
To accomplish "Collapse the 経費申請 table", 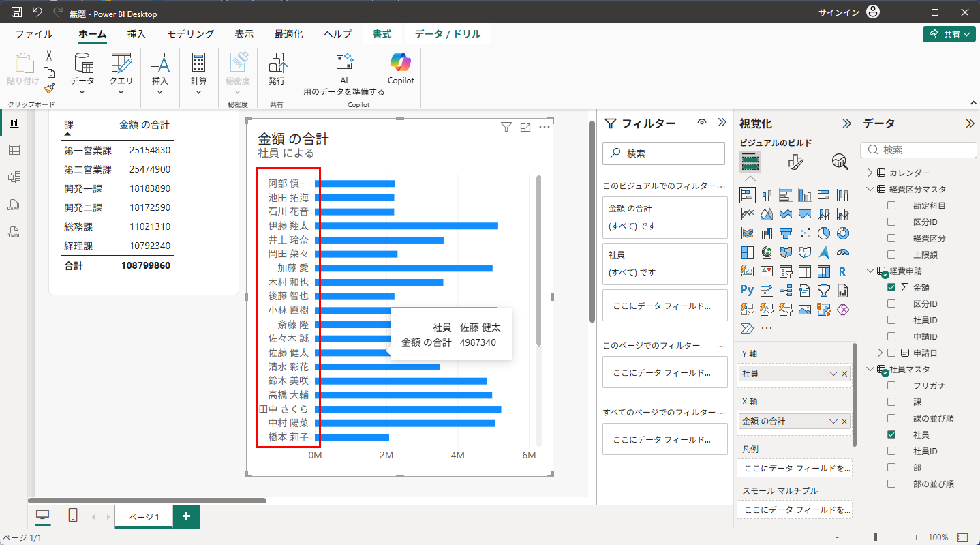I will [x=870, y=271].
